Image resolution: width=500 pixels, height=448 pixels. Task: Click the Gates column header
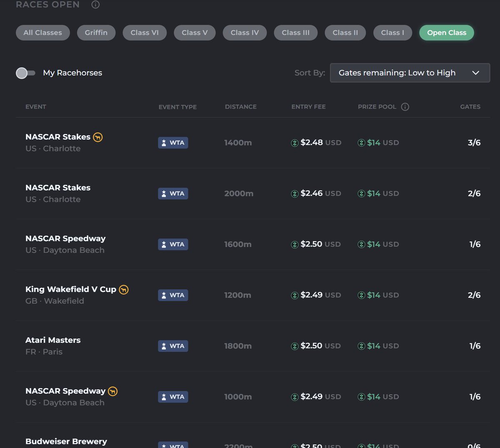pyautogui.click(x=470, y=107)
